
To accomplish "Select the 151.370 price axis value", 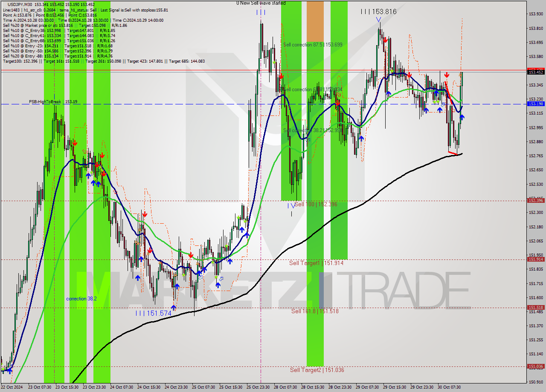I will 536,326.
